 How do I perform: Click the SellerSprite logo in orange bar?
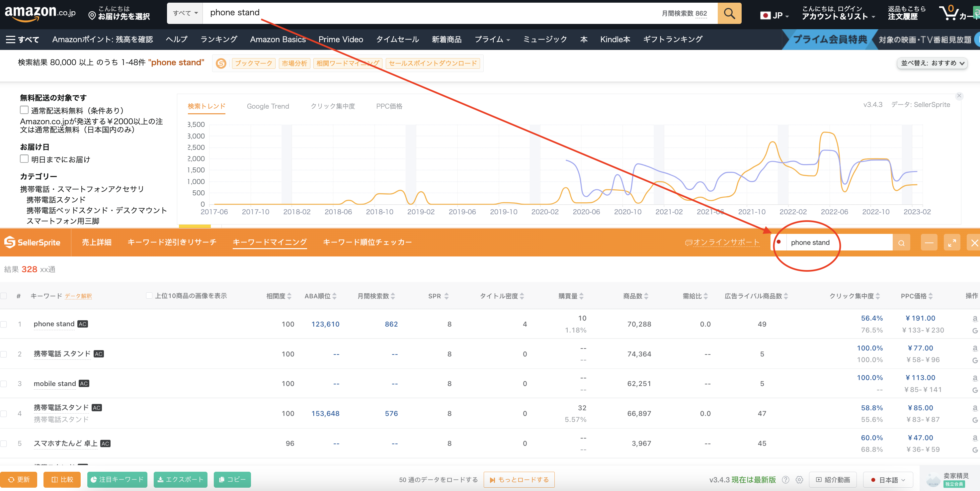click(32, 243)
